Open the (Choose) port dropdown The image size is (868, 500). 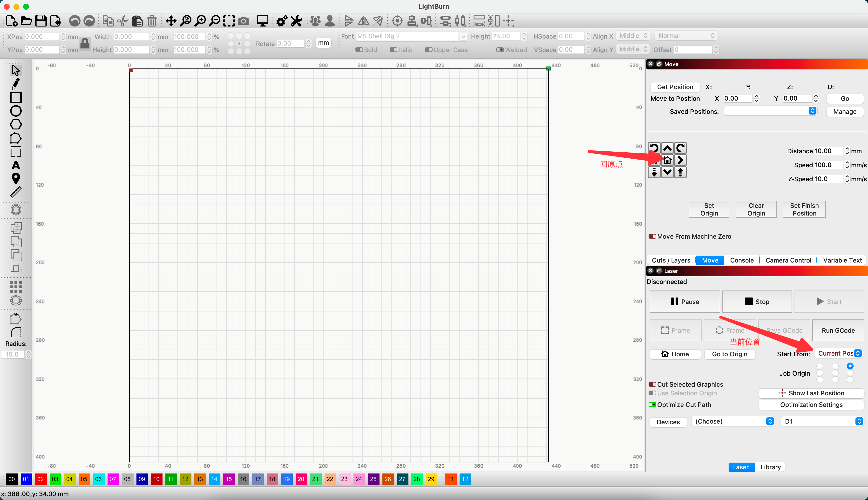733,421
